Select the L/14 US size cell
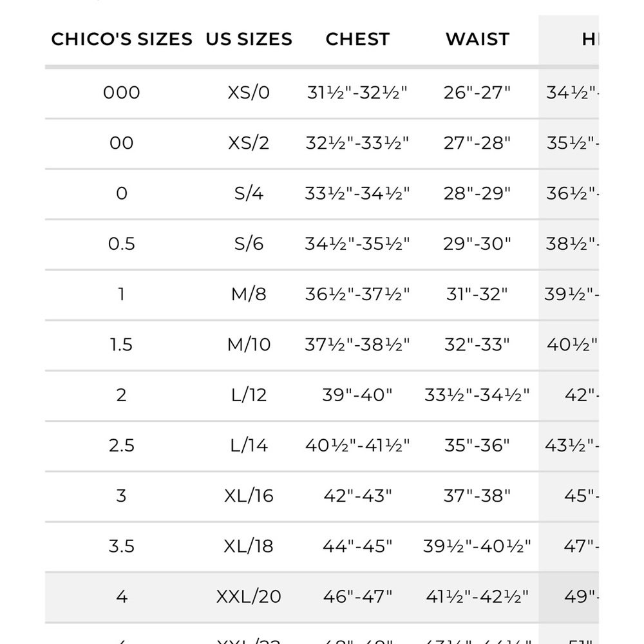Viewport: 644px width, 644px height. [249, 446]
